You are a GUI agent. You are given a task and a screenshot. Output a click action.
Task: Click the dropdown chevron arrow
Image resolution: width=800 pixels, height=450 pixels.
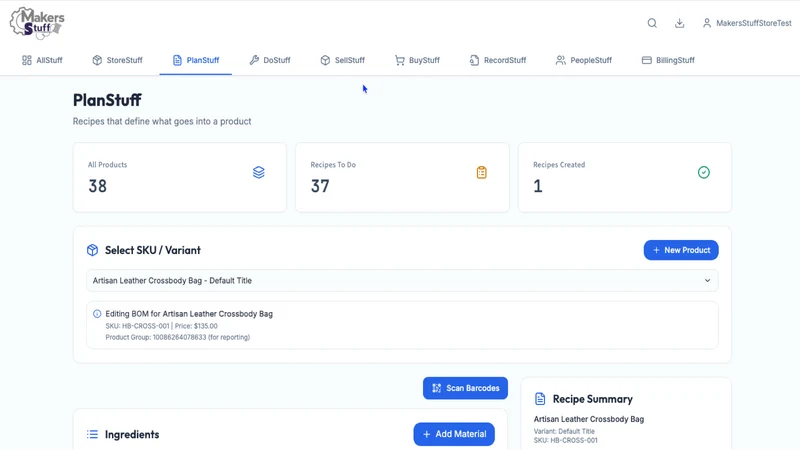click(x=707, y=281)
